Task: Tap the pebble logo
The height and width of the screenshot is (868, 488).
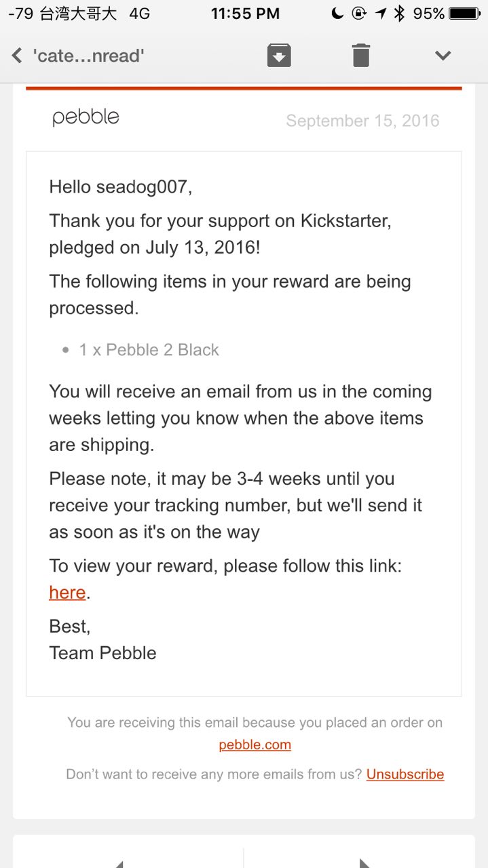Action: coord(86,117)
